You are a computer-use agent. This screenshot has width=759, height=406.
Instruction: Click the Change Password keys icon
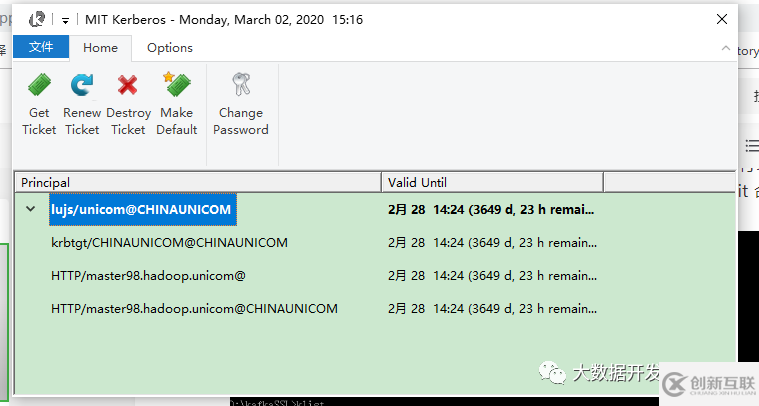click(x=241, y=84)
